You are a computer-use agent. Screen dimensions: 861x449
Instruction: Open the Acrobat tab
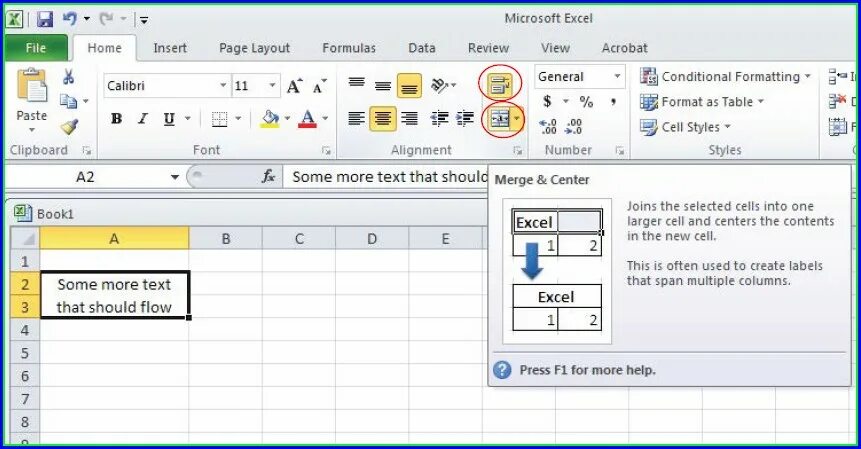click(624, 48)
